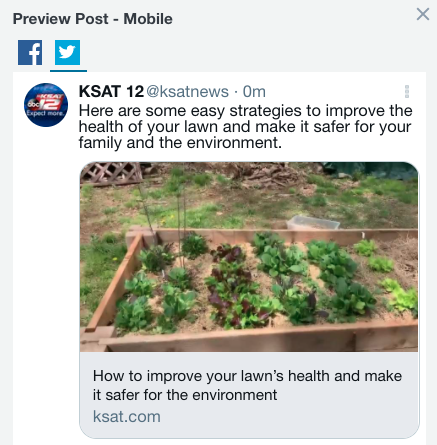Click the KSAT 12 display name

pos(111,91)
